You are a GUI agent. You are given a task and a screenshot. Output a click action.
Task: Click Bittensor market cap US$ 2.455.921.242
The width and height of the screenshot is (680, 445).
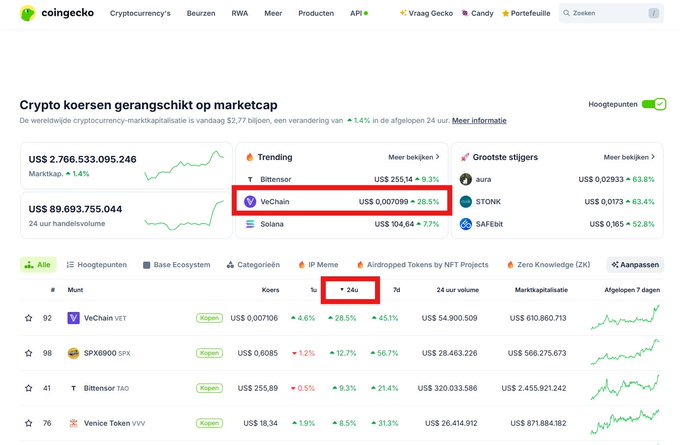534,388
